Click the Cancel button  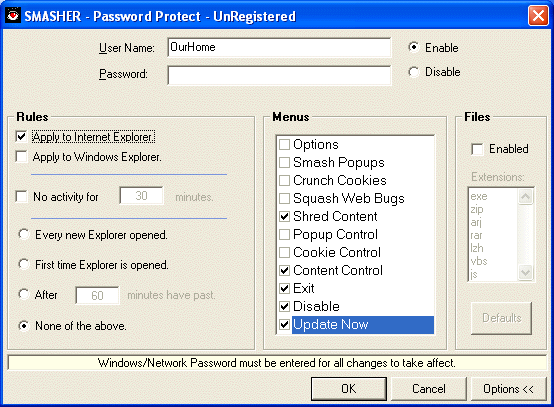(429, 389)
